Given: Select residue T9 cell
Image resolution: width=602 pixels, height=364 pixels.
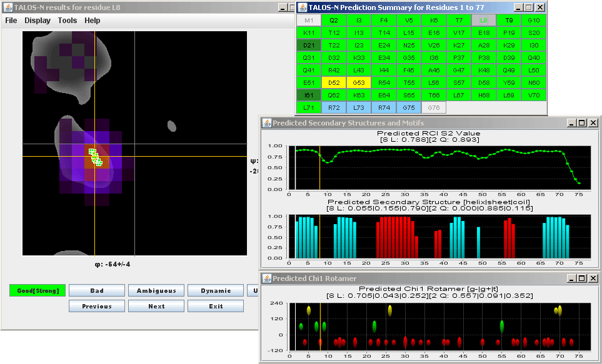Looking at the screenshot, I should [x=509, y=21].
